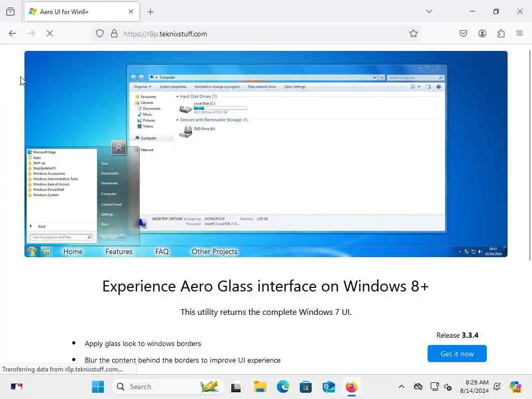Save page to Pocket
The height and width of the screenshot is (399, 532).
(x=463, y=33)
